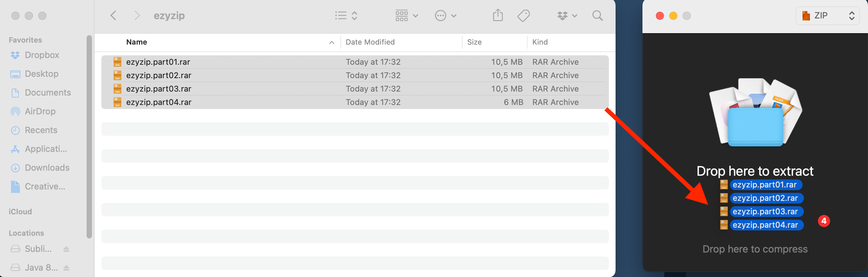This screenshot has height=277, width=868.
Task: Open the group-by grid dropdown
Action: coord(407,15)
